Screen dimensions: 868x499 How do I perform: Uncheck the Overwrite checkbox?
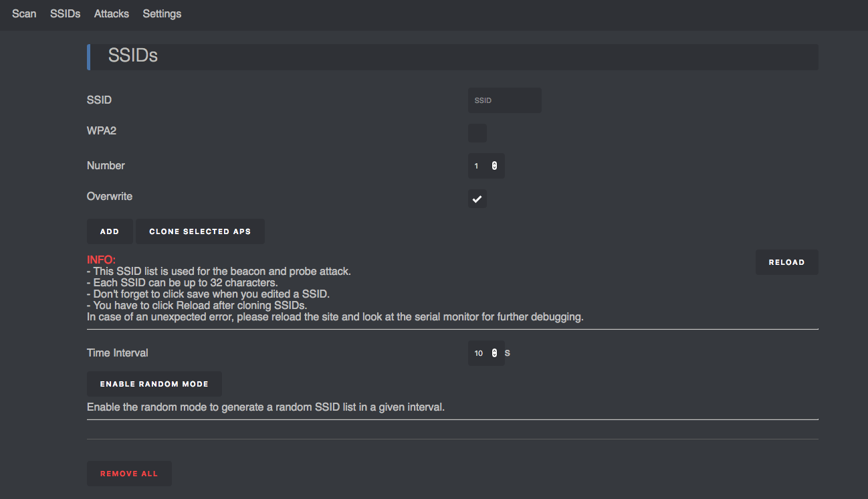pos(477,199)
